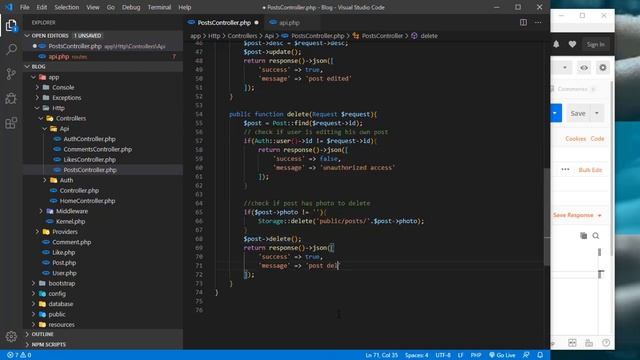Open the File menu
Viewport: 640px width, 360px height.
pos(24,7)
